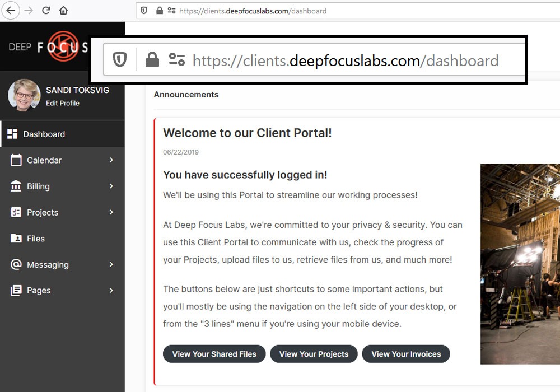Click the Billing bank icon
Screen dimensions: 560x392
[x=16, y=186]
